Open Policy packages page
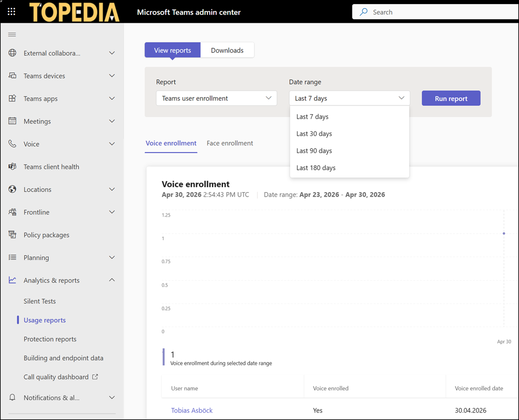519x420 pixels. pos(46,235)
